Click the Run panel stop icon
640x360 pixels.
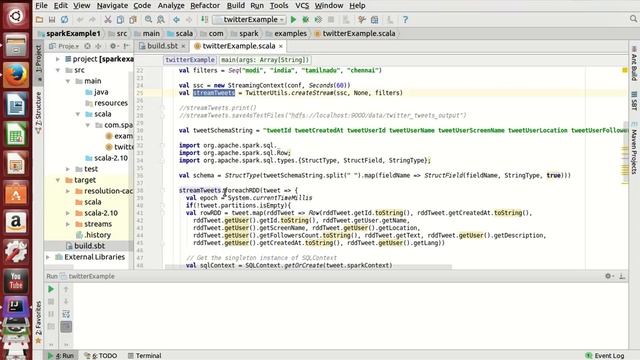[51, 302]
